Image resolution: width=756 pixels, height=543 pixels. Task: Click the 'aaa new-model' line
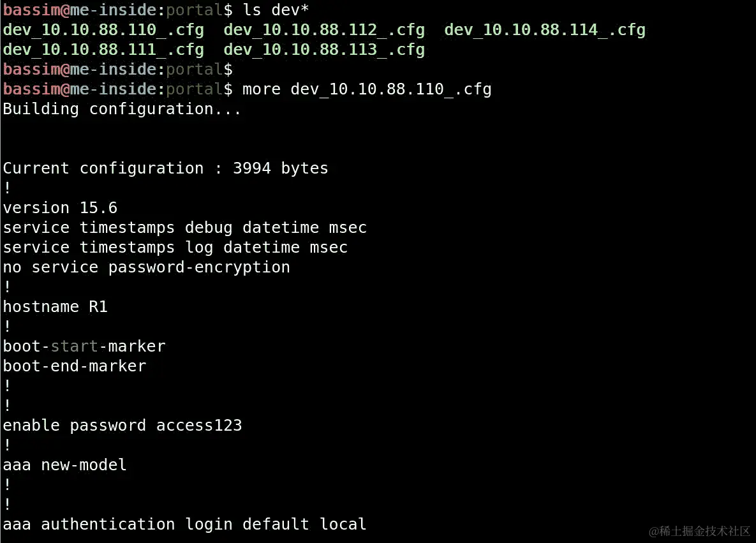(65, 465)
